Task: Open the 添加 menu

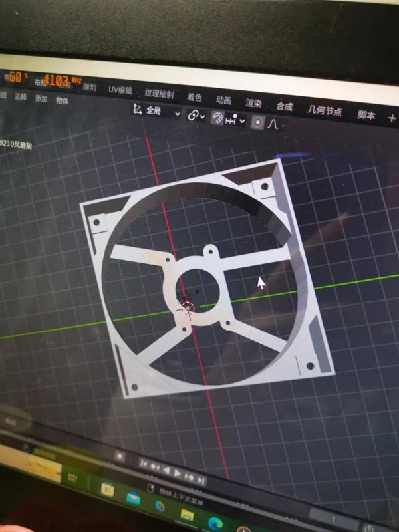Action: pyautogui.click(x=41, y=98)
